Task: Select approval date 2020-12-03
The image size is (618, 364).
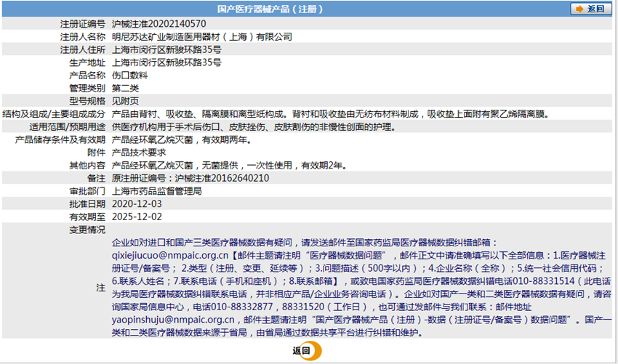Action: click(137, 203)
